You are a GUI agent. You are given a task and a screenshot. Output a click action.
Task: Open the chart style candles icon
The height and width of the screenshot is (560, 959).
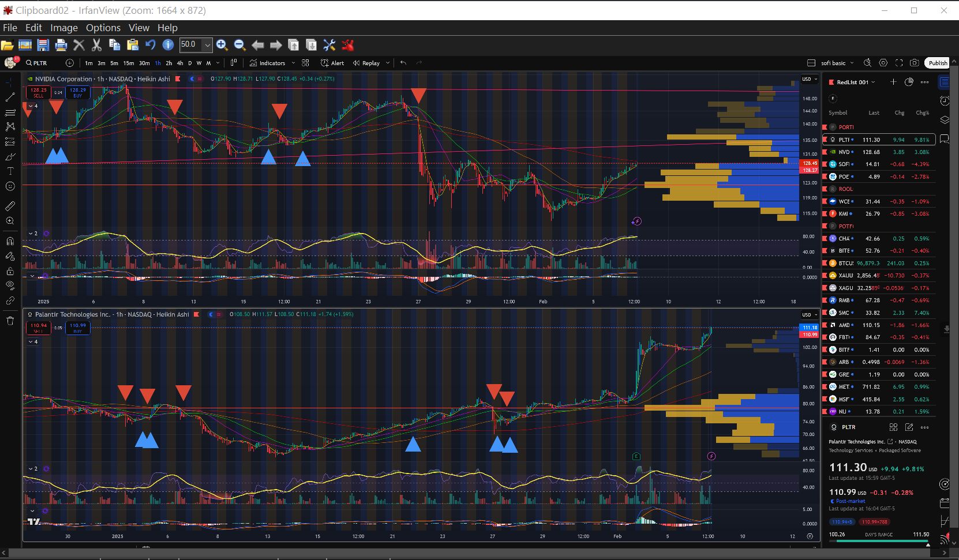point(234,63)
